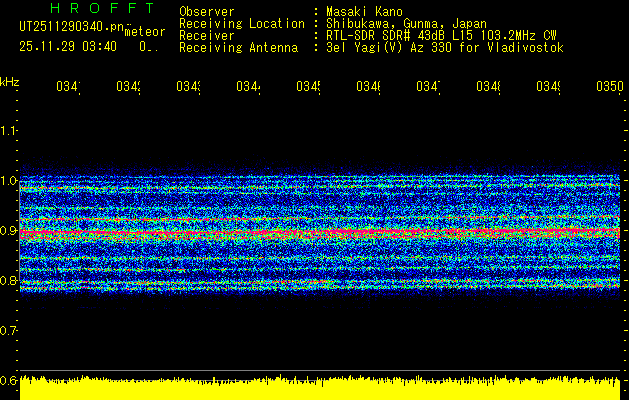The image size is (629, 400).
Task: Click the 1.0 kHz frequency tick
Action: click(9, 181)
